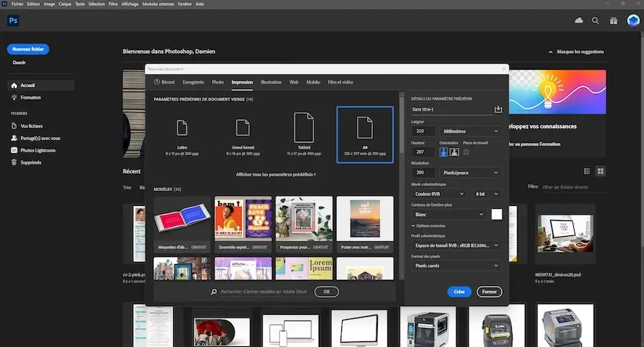Choose portrait orientation
This screenshot has width=644, height=347.
[444, 152]
